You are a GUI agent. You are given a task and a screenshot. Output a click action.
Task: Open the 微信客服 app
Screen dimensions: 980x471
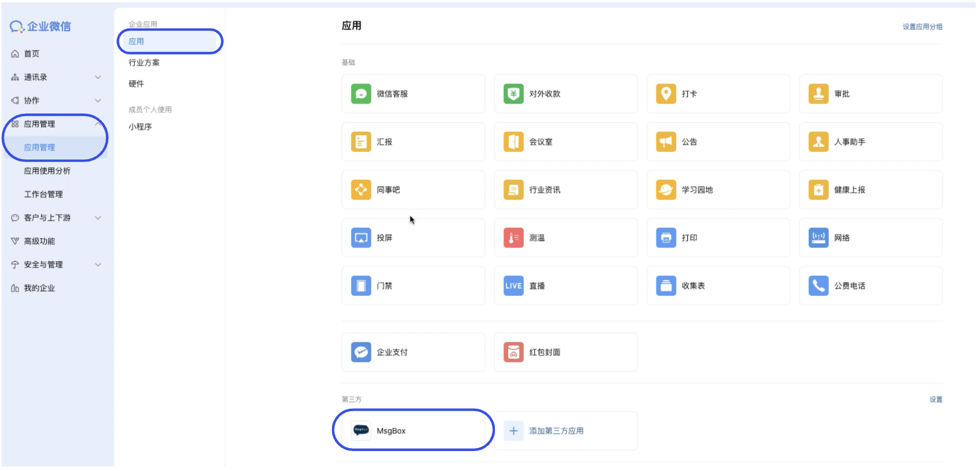click(413, 94)
